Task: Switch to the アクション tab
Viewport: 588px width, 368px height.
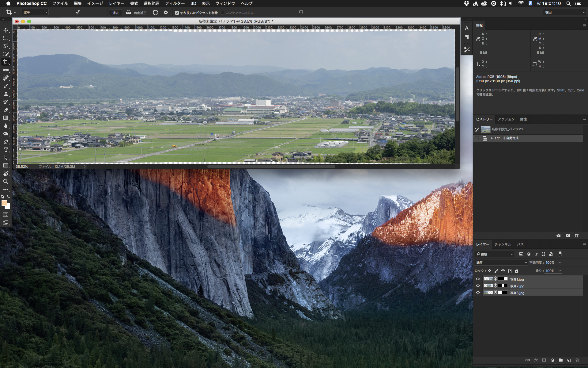Action: coord(506,119)
